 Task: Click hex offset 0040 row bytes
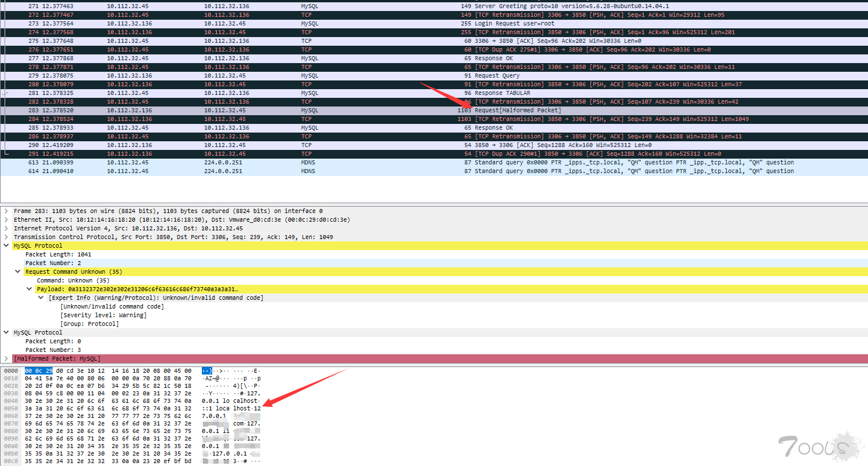[108, 401]
